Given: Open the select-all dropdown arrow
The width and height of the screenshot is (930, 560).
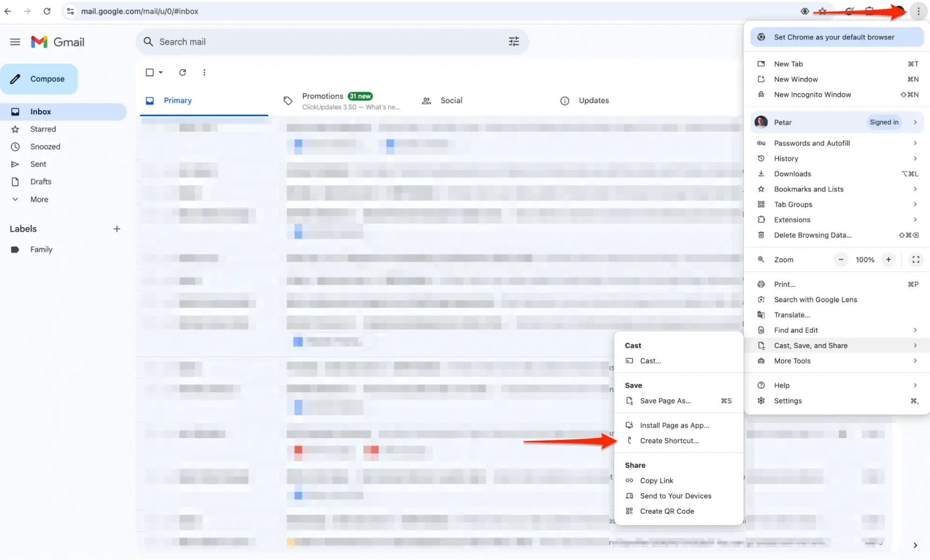Looking at the screenshot, I should (160, 72).
